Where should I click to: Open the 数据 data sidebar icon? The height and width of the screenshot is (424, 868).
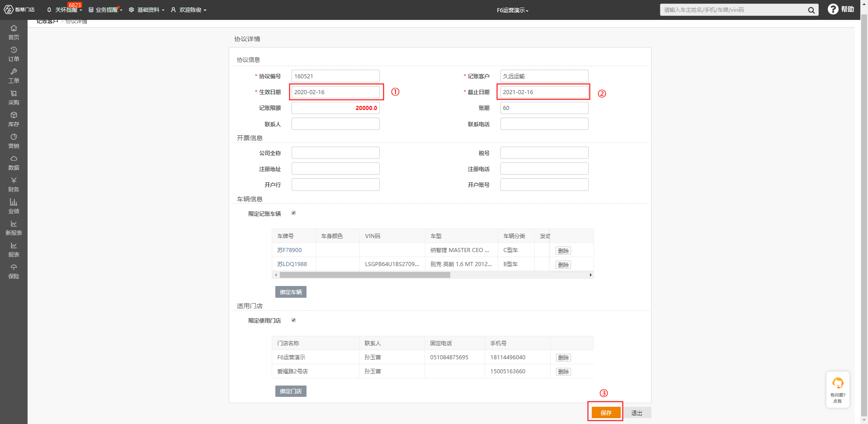click(x=14, y=162)
